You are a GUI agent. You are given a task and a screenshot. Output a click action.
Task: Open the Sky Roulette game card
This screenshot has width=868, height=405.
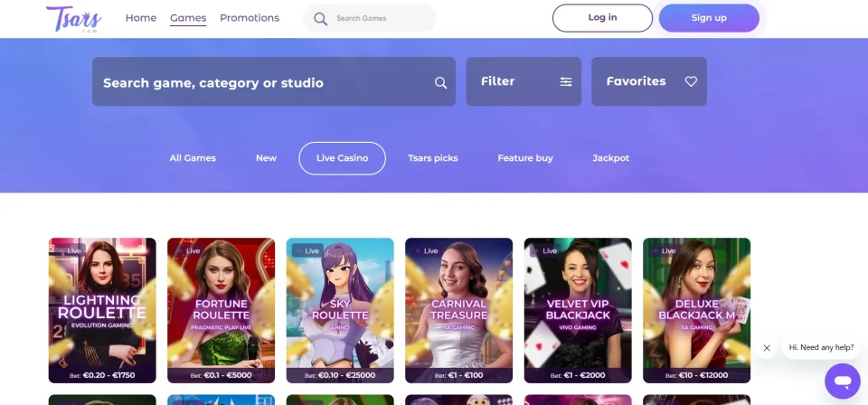coord(340,310)
